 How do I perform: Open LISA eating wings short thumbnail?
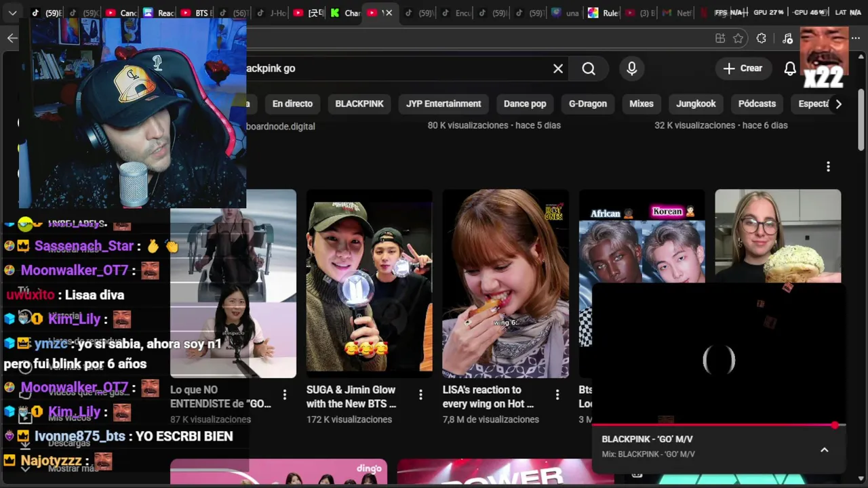coord(505,283)
